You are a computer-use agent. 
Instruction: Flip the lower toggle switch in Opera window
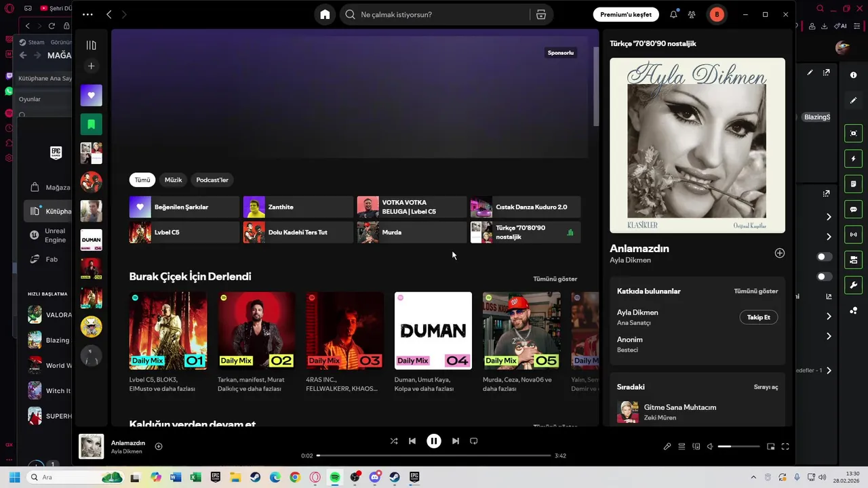(x=825, y=277)
